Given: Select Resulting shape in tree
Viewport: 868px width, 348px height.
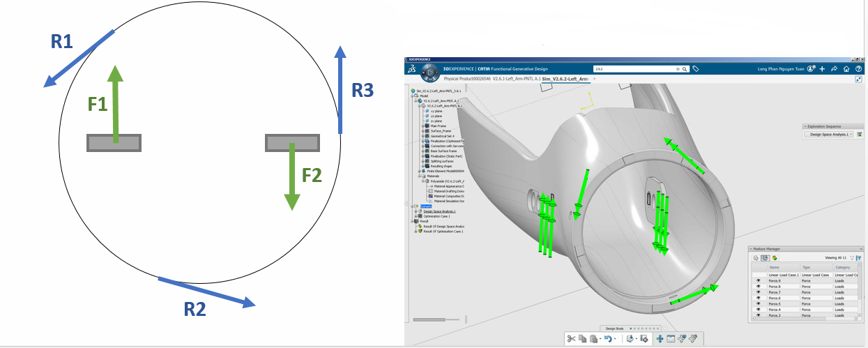Looking at the screenshot, I should coord(441,166).
